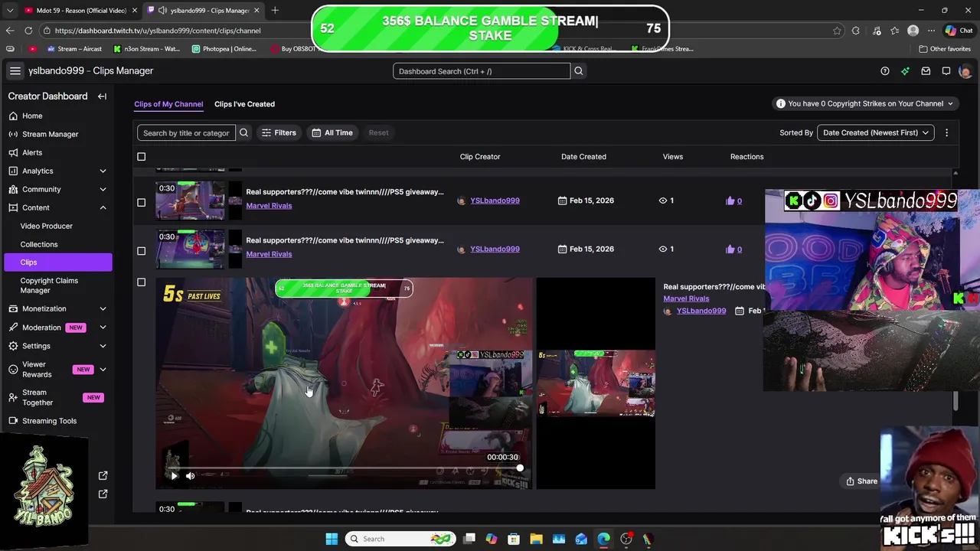Viewport: 980px width, 551px height.
Task: Focus the search by title input
Action: (186, 132)
